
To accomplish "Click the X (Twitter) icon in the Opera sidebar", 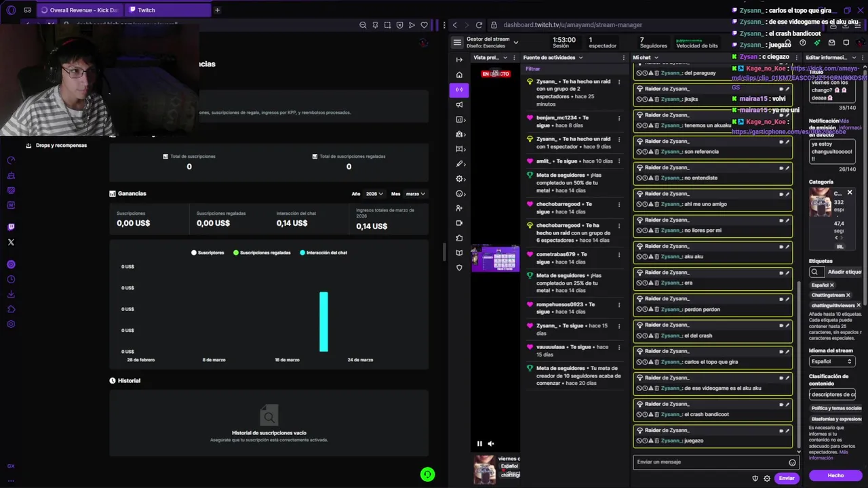I will [x=11, y=242].
